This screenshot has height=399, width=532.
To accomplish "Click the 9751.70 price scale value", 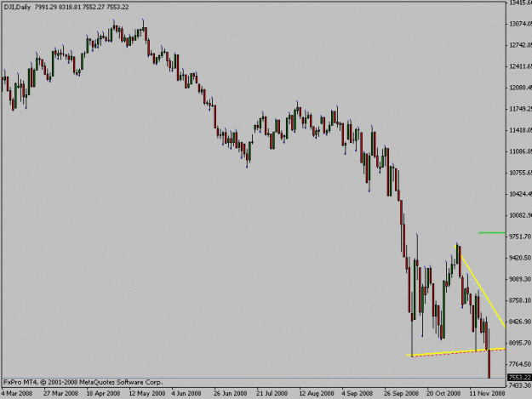I will point(520,237).
